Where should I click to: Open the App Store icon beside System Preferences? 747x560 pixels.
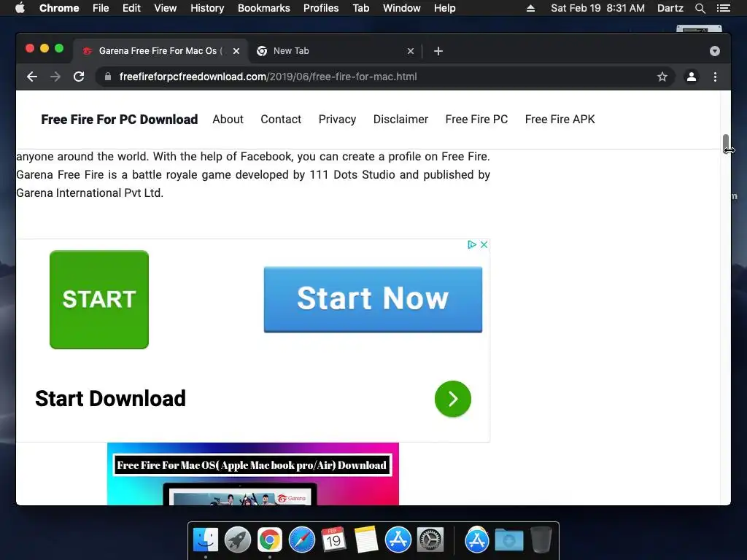click(398, 540)
